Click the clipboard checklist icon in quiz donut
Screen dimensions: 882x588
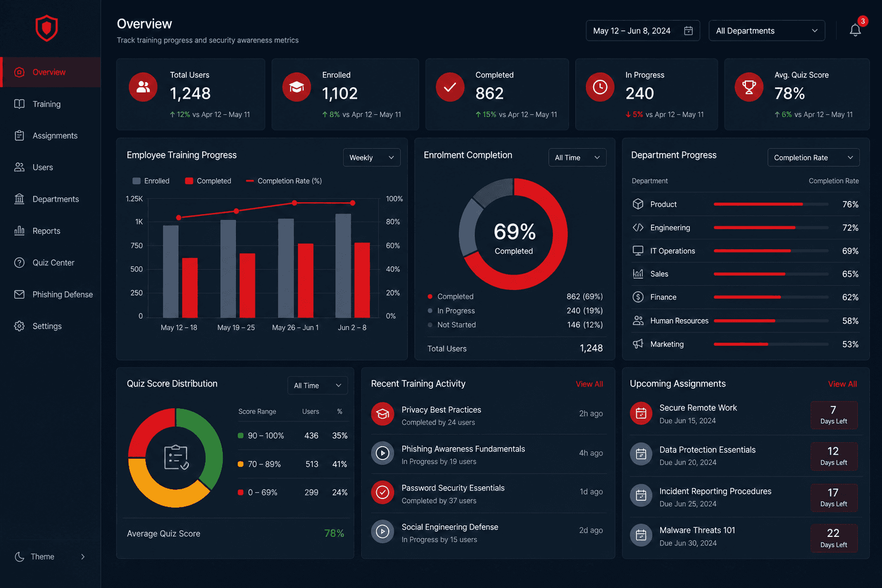176,458
